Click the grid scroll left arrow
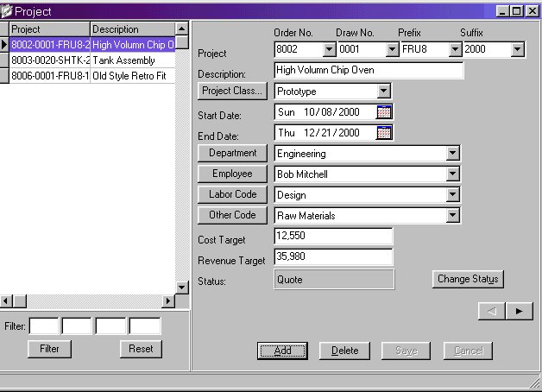This screenshot has height=392, width=542. click(x=6, y=300)
